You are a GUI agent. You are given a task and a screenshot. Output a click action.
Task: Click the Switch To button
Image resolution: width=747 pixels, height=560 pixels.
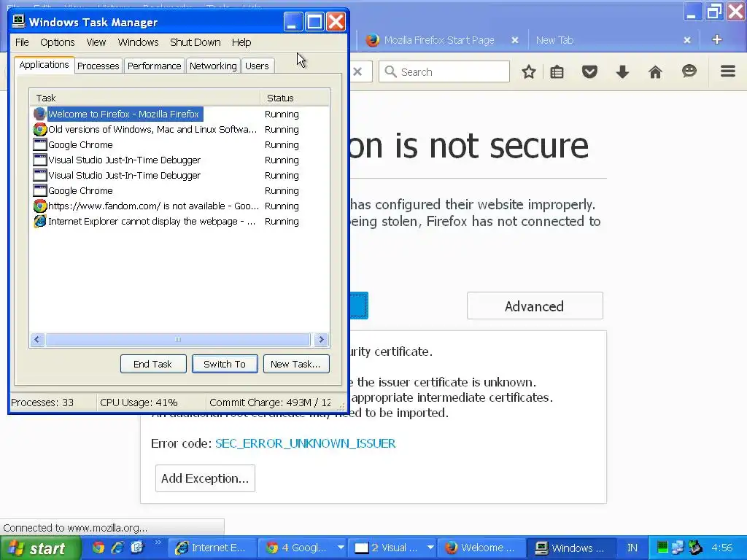(x=225, y=365)
